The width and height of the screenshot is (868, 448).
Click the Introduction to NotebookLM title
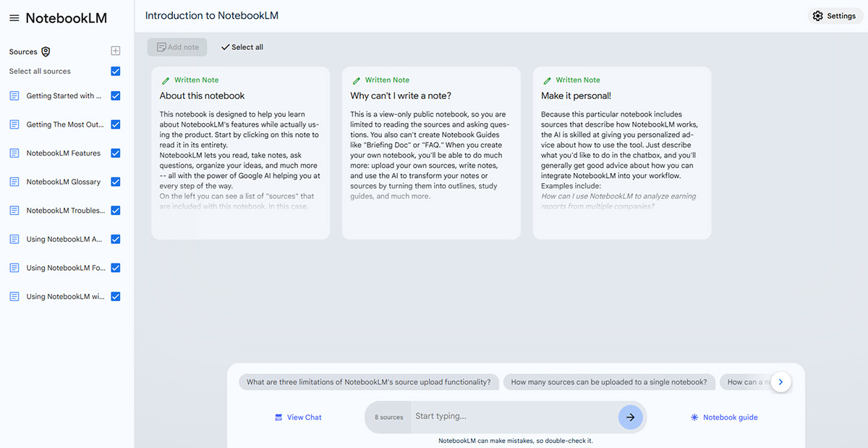[x=212, y=15]
